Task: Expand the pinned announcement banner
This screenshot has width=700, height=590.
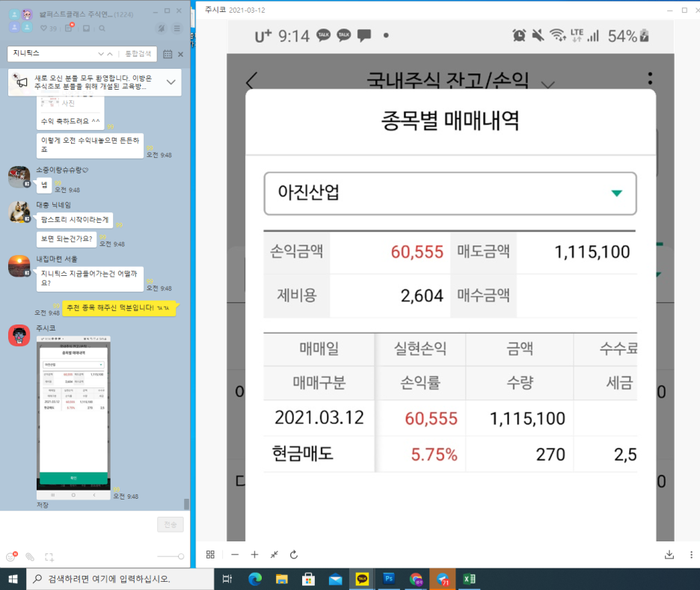Action: pos(171,82)
